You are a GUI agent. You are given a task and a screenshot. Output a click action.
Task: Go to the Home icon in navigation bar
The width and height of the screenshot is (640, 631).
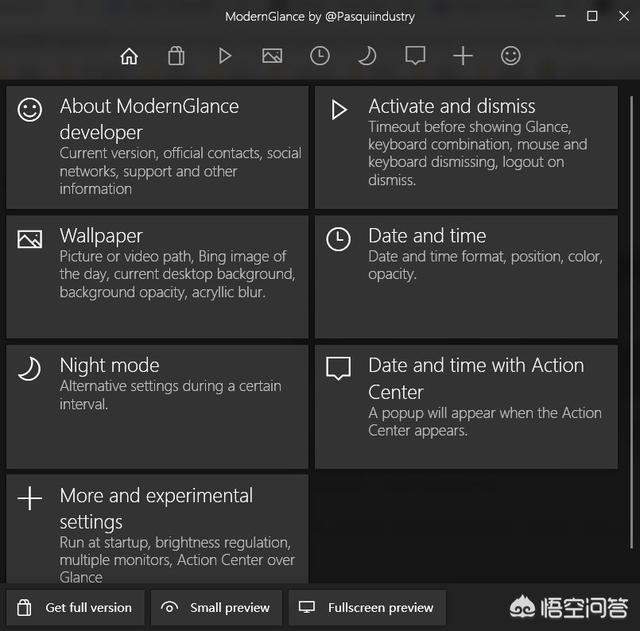click(x=129, y=56)
